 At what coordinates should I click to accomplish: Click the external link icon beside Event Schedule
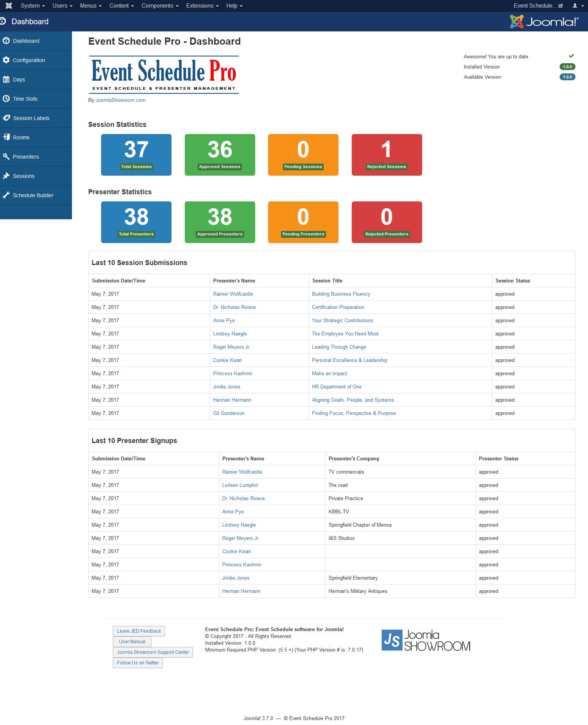point(560,6)
